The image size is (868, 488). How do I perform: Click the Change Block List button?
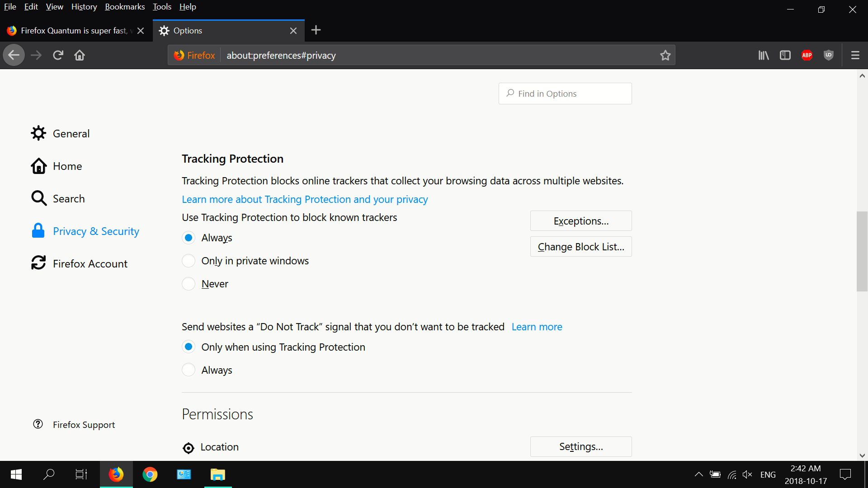point(581,247)
